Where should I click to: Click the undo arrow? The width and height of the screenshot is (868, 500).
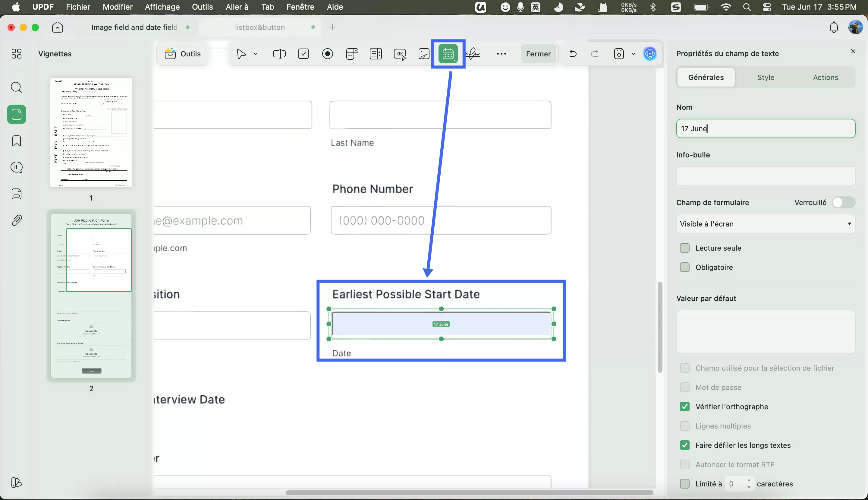coord(573,54)
